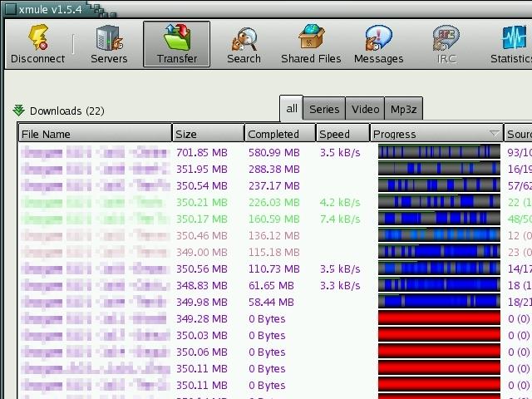The height and width of the screenshot is (399, 532).
Task: Sort by the Progress column arrow
Action: 495,134
